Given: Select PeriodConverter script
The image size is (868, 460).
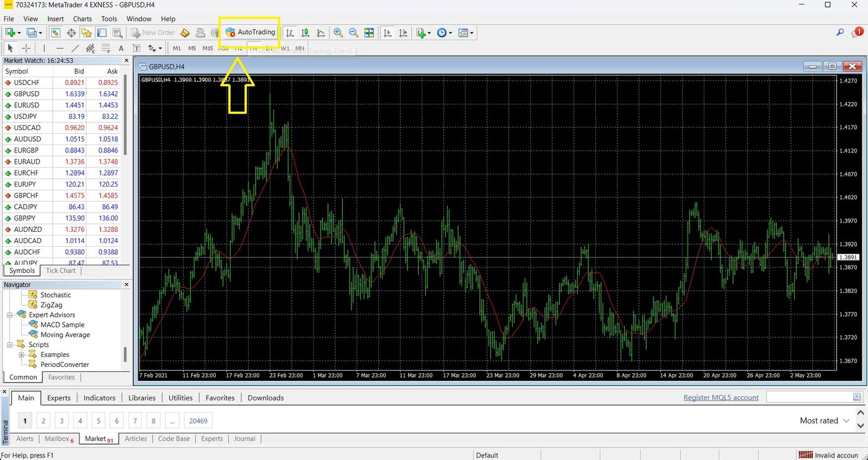Looking at the screenshot, I should tap(64, 365).
